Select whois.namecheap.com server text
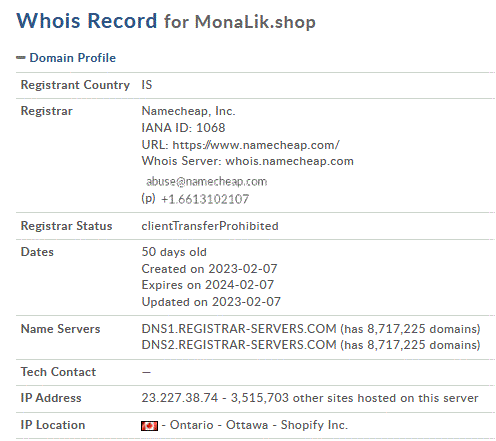Viewport: 496px width, 441px height. pyautogui.click(x=289, y=161)
